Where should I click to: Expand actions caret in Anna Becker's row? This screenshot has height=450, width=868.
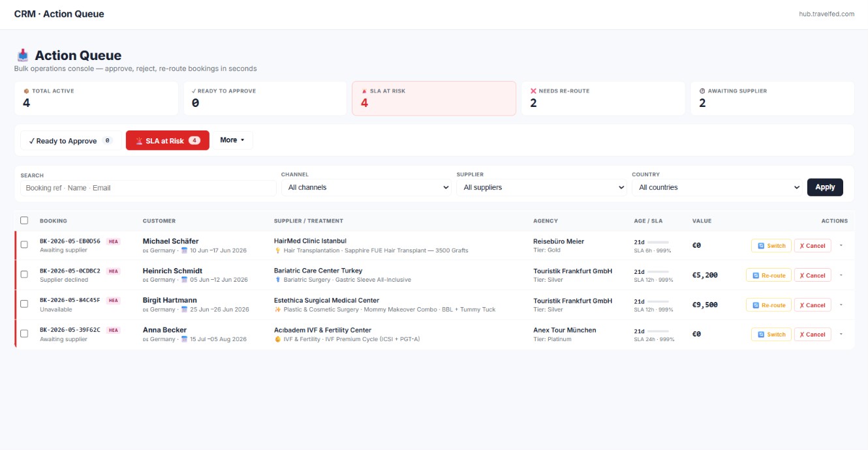click(x=841, y=334)
